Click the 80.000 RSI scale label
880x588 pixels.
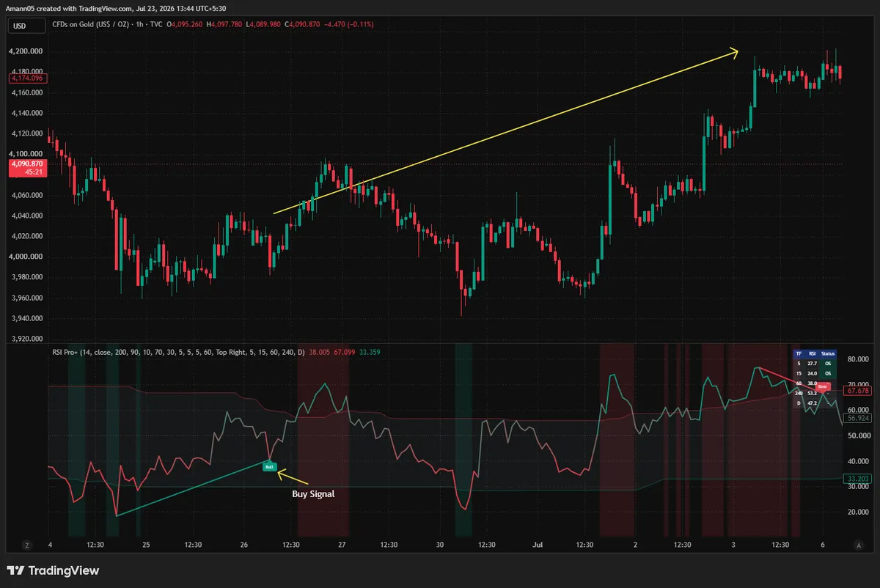click(x=859, y=359)
